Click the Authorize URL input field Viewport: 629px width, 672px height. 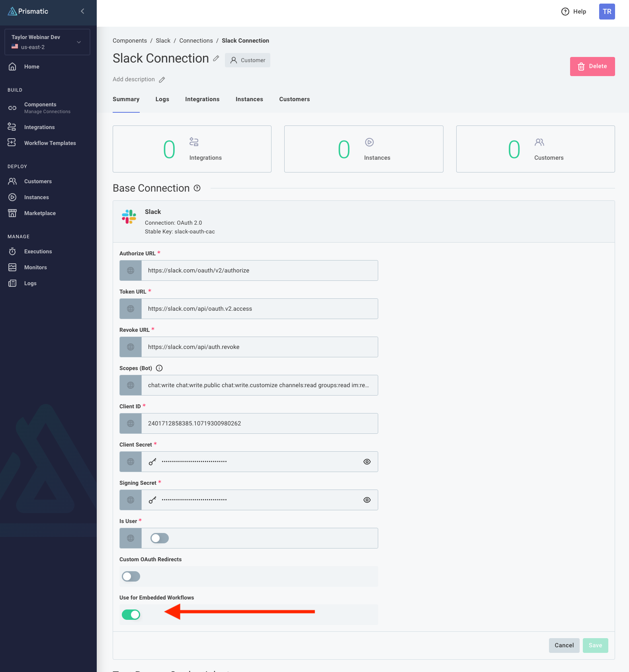(x=260, y=270)
